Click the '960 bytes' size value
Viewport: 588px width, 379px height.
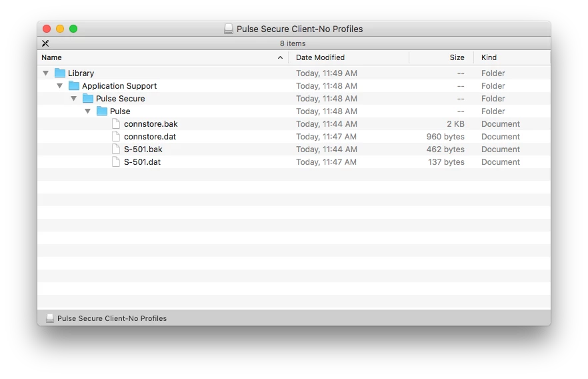pyautogui.click(x=445, y=137)
